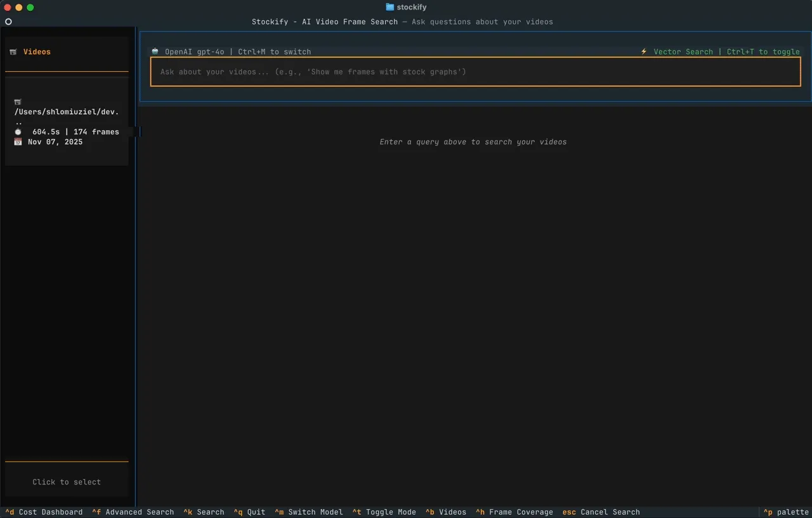Toggle the Videos sidebar from the footer
The height and width of the screenshot is (518, 812).
[x=445, y=512]
